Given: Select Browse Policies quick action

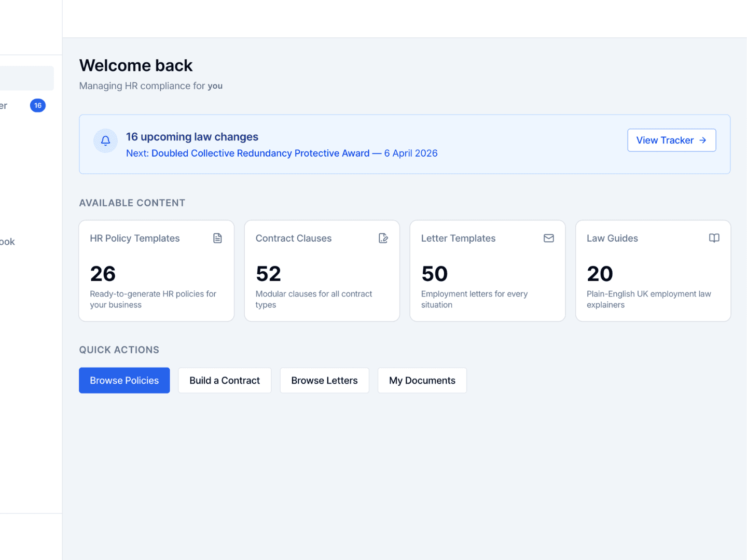Looking at the screenshot, I should click(x=124, y=380).
